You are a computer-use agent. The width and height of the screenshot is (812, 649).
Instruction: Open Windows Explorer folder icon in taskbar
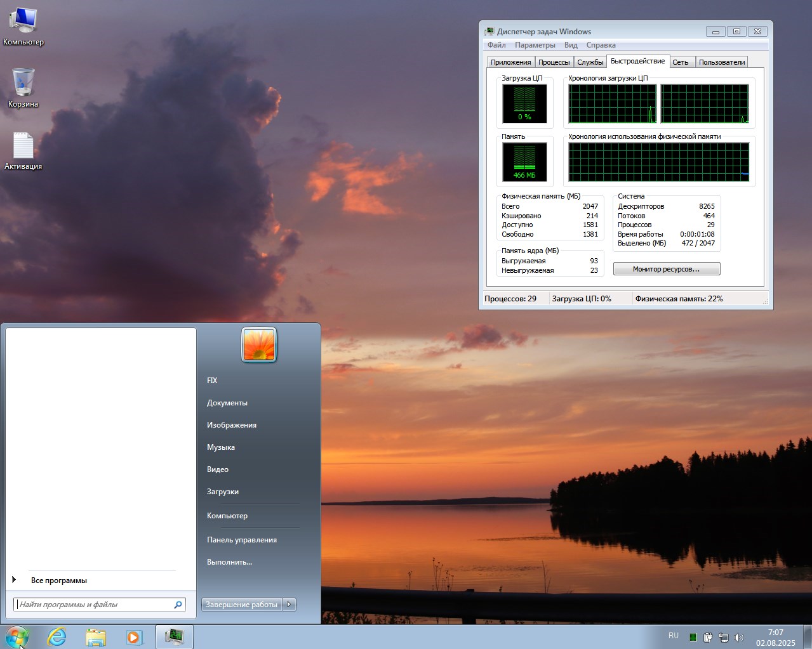(96, 636)
